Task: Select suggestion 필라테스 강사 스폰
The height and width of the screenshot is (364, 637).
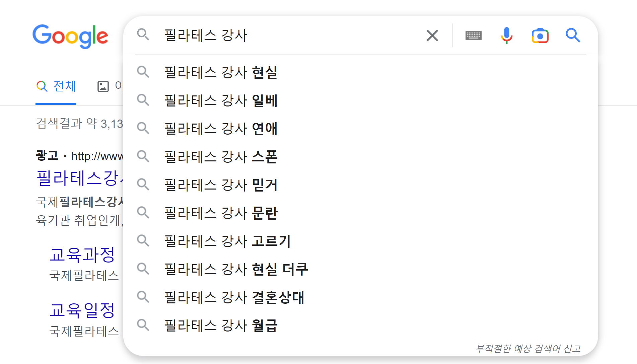Action: tap(220, 157)
